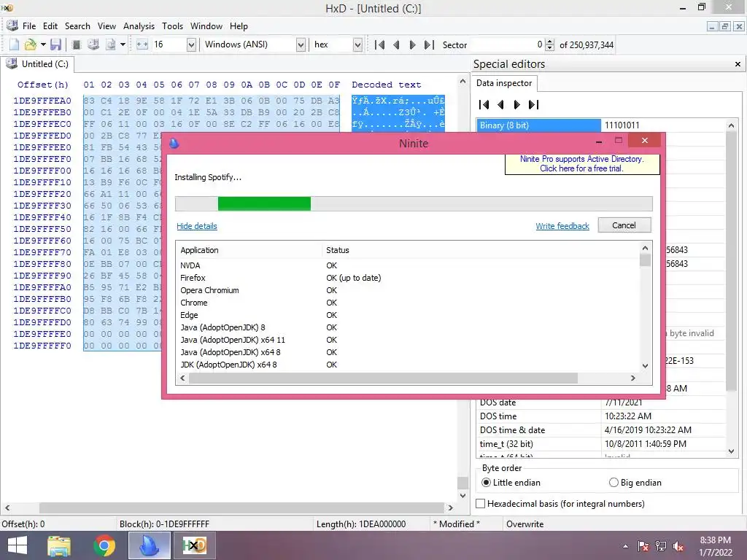Click the Ninite Pro free trial banner
This screenshot has width=747, height=560.
tap(582, 164)
